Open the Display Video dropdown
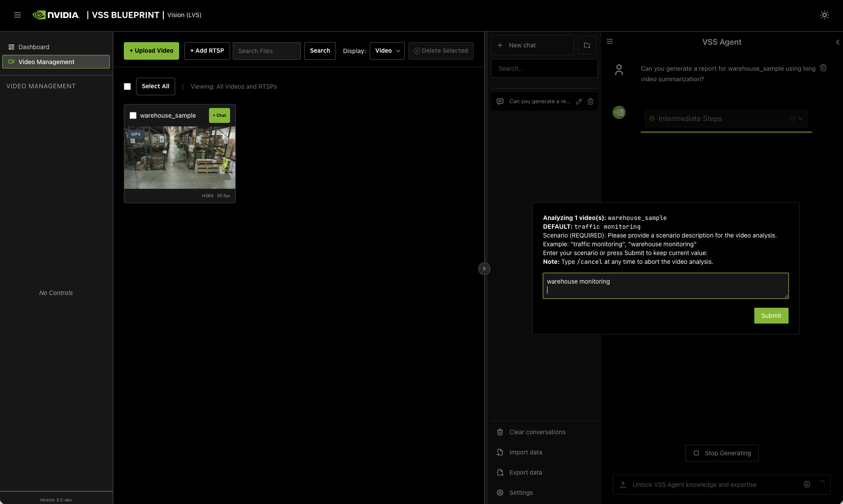 pyautogui.click(x=387, y=51)
